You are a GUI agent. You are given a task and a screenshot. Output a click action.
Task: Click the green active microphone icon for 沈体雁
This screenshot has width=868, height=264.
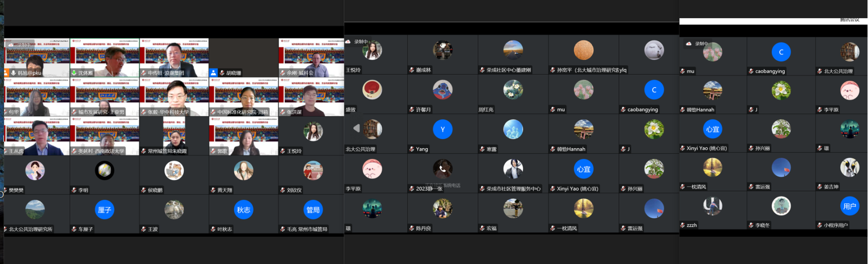[x=74, y=73]
